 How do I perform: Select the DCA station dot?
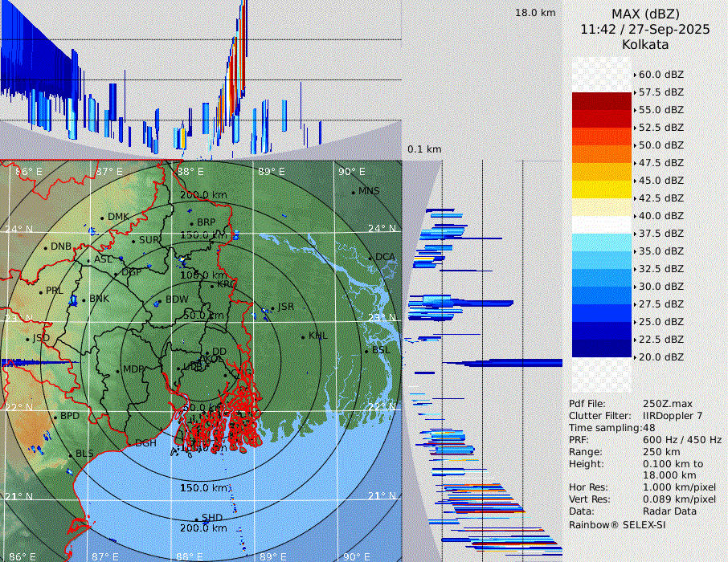(x=370, y=258)
